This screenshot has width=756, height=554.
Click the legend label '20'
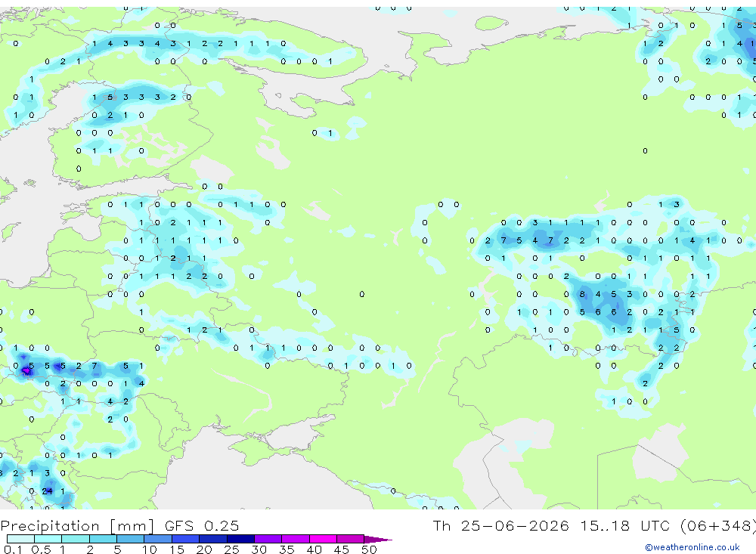pyautogui.click(x=204, y=549)
